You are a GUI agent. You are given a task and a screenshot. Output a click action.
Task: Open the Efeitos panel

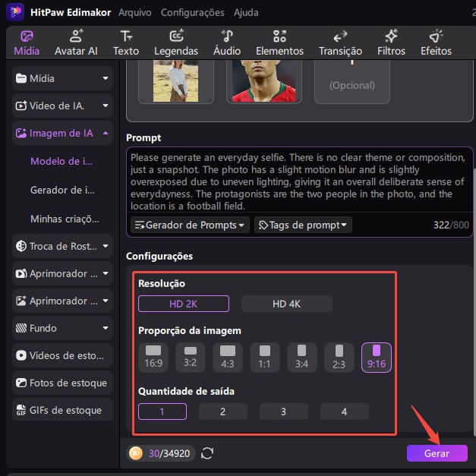coord(436,43)
